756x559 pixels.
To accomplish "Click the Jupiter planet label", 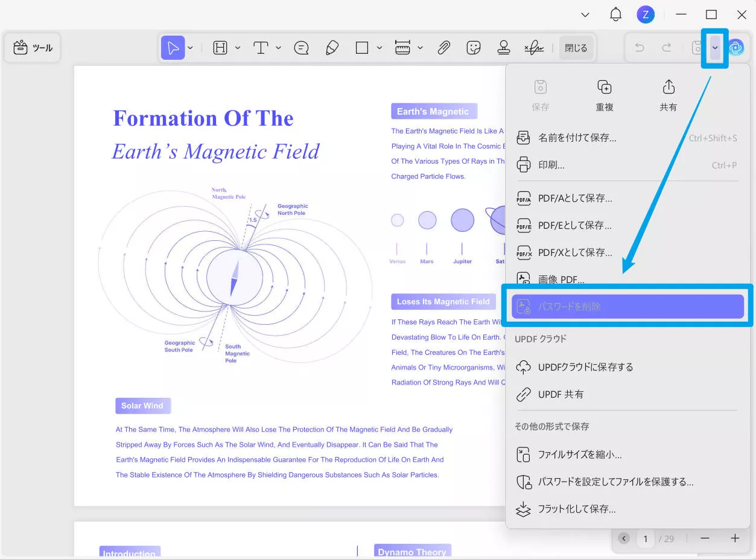I will 463,261.
